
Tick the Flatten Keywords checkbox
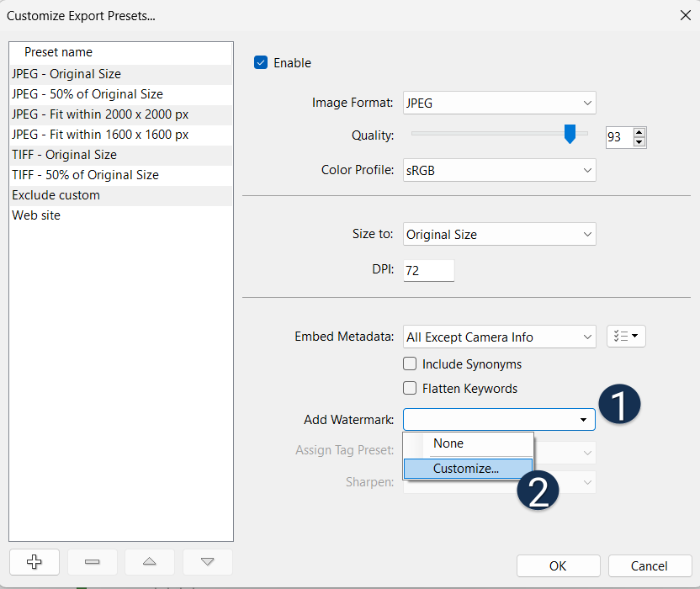(410, 389)
